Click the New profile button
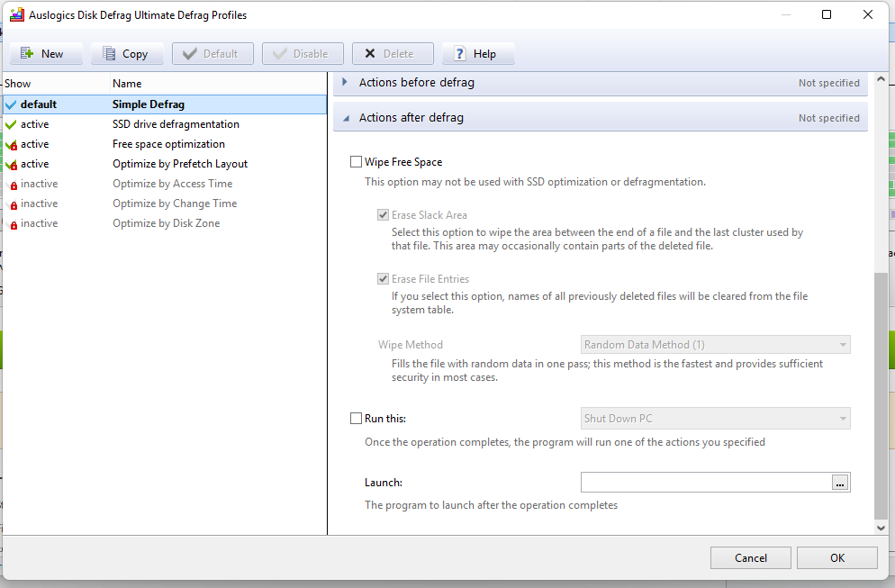 [x=46, y=54]
